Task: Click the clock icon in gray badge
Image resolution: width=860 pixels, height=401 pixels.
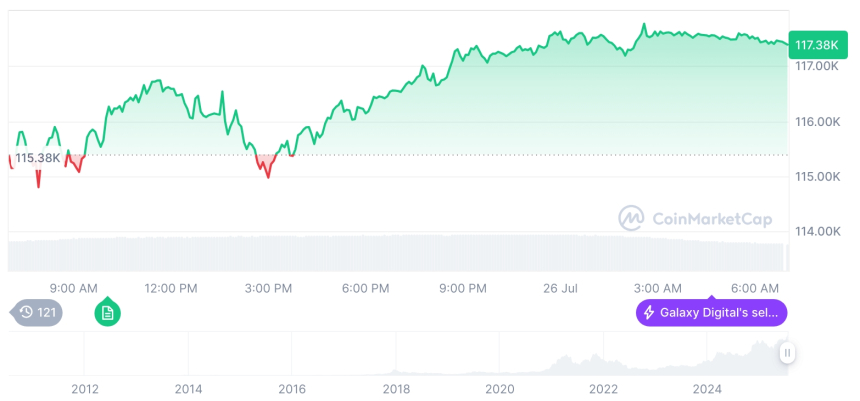Action: click(x=25, y=313)
